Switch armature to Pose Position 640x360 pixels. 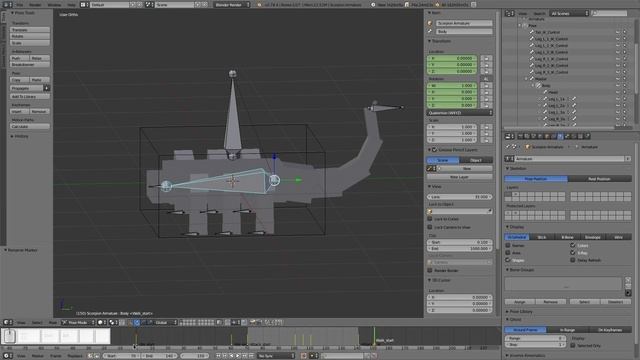tap(536, 179)
